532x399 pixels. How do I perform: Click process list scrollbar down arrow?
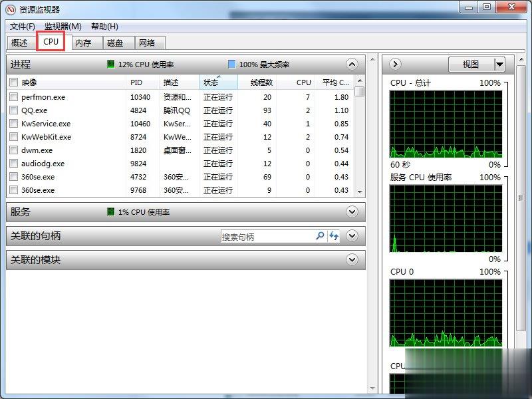(360, 192)
